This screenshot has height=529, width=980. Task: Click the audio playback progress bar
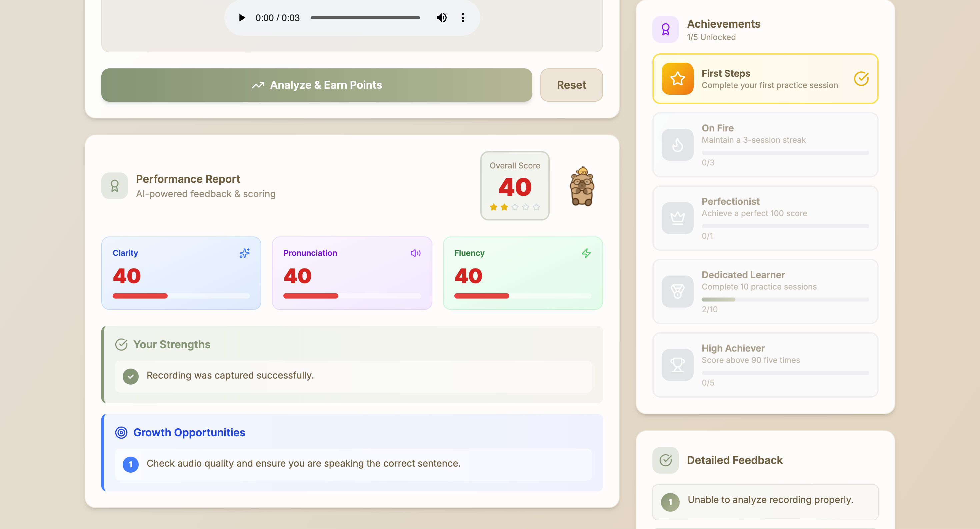pyautogui.click(x=365, y=18)
